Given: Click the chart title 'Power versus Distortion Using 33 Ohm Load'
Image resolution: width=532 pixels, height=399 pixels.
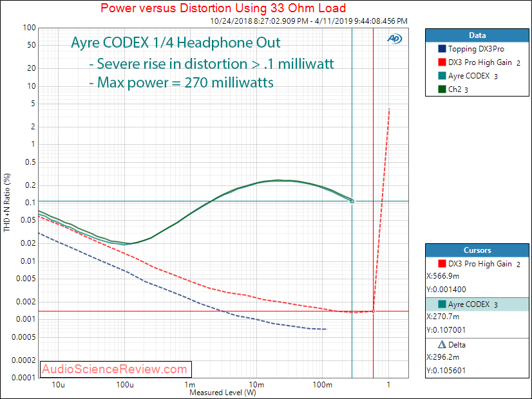Looking at the screenshot, I should tap(223, 8).
